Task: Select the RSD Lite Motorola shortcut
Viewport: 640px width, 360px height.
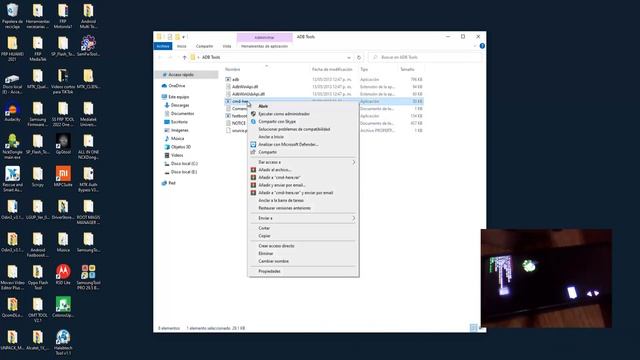Action: pos(63,274)
